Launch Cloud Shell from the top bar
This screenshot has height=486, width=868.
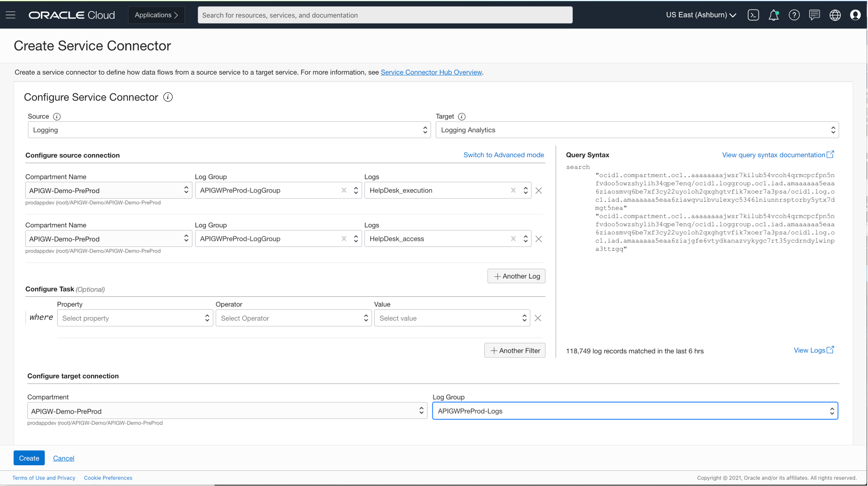[x=753, y=15]
